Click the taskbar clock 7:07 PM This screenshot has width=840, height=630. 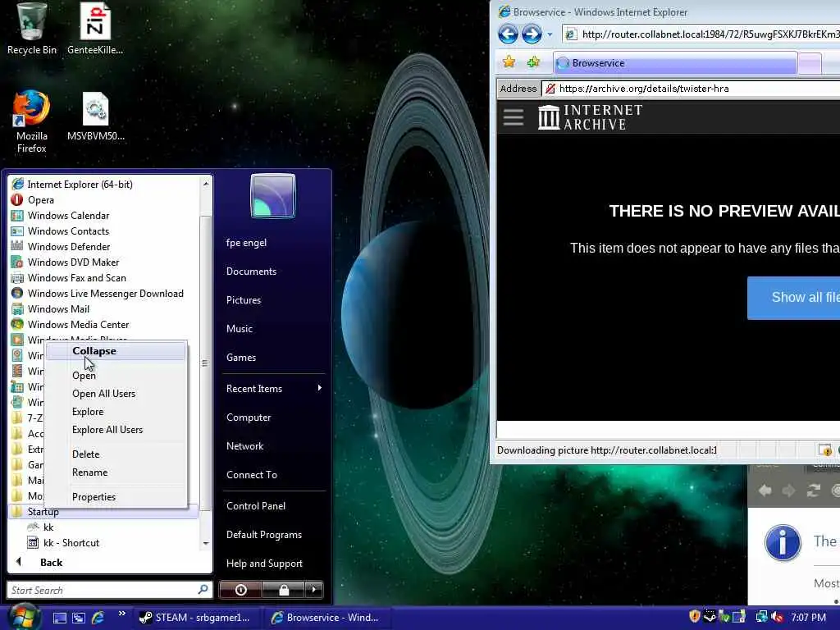pos(808,617)
